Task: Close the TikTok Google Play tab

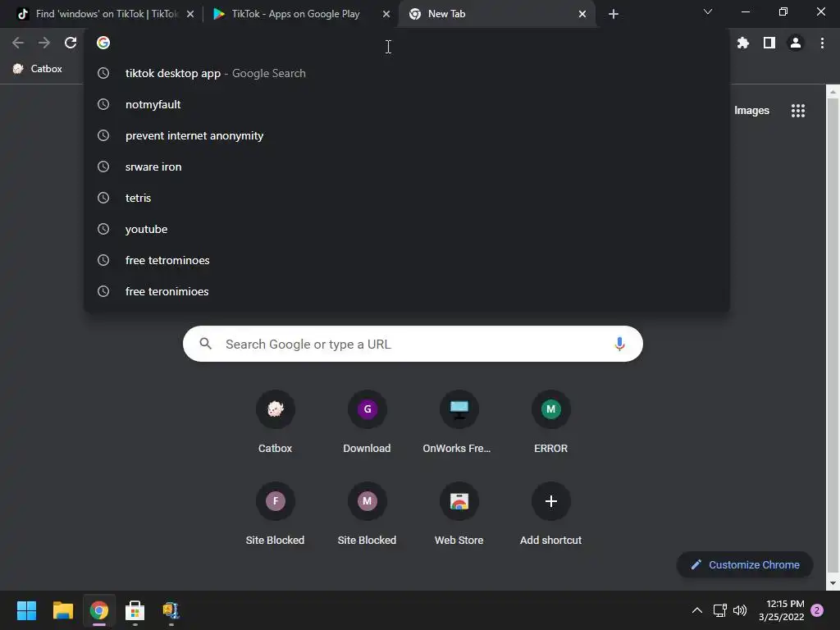Action: (386, 15)
